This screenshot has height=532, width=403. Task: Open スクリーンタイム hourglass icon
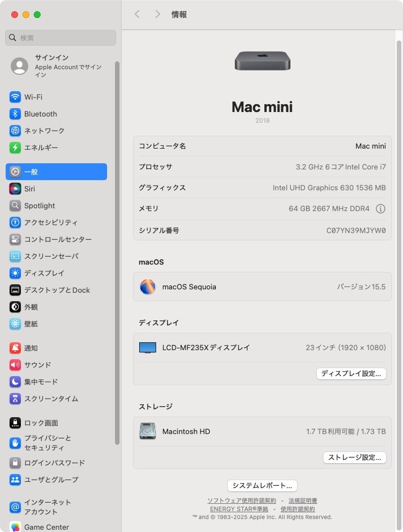pos(15,399)
